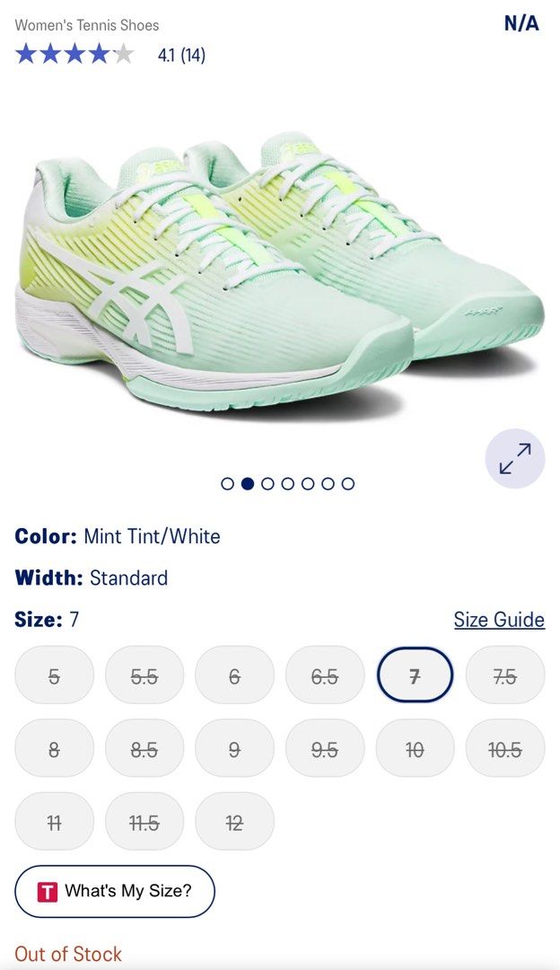Image resolution: width=560 pixels, height=970 pixels.
Task: Open the star rating reviews
Action: [110, 55]
